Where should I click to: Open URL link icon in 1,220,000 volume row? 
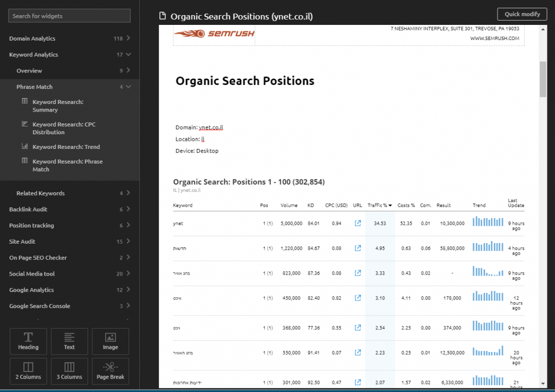click(x=358, y=248)
